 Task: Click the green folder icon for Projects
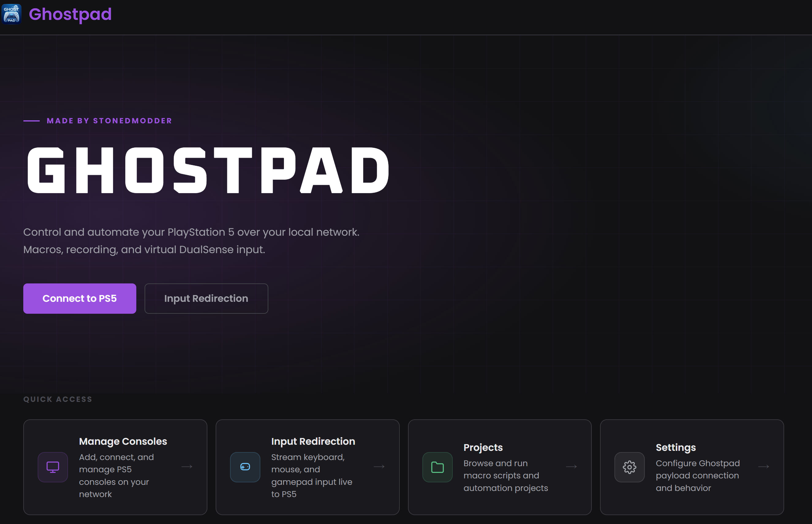click(x=437, y=467)
